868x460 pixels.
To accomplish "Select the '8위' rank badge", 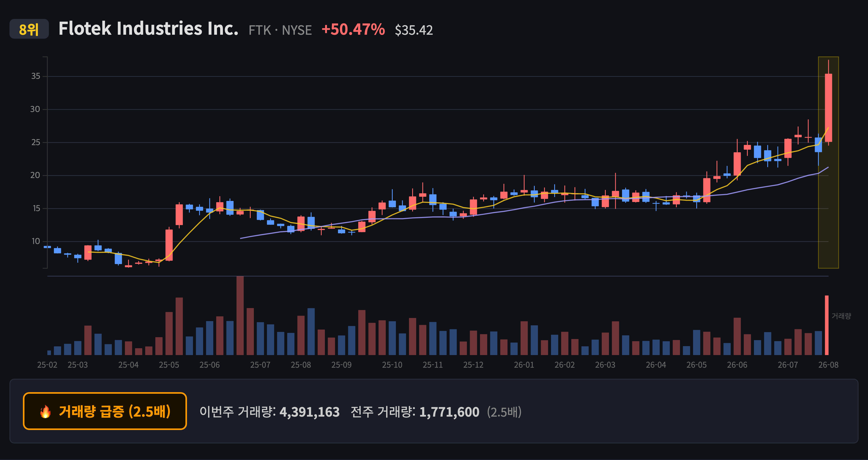I will (x=29, y=29).
